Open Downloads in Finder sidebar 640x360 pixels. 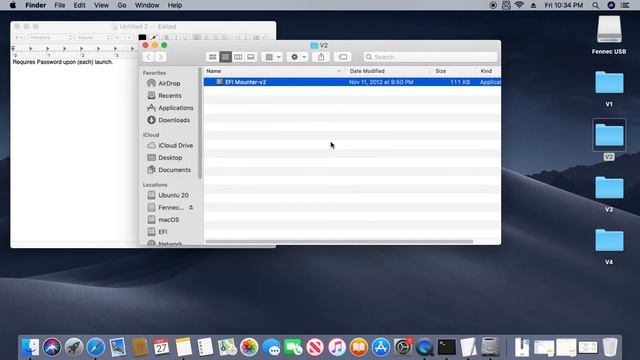[174, 120]
